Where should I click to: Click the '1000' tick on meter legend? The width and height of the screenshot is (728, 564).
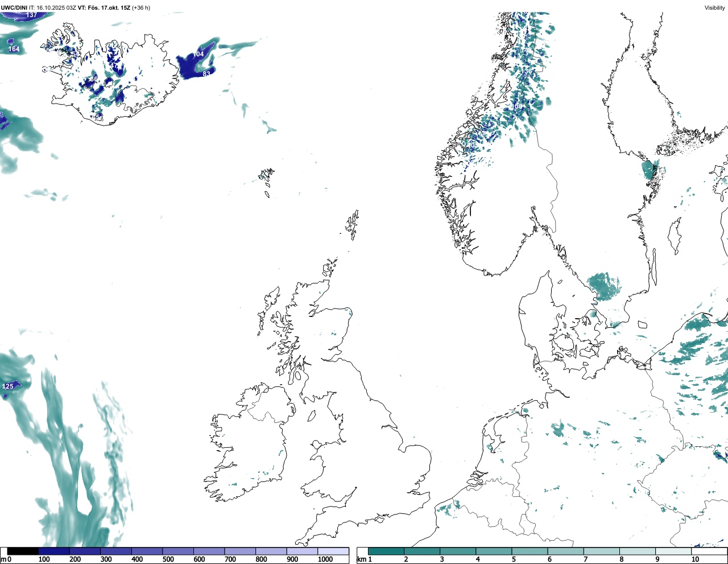(x=325, y=559)
